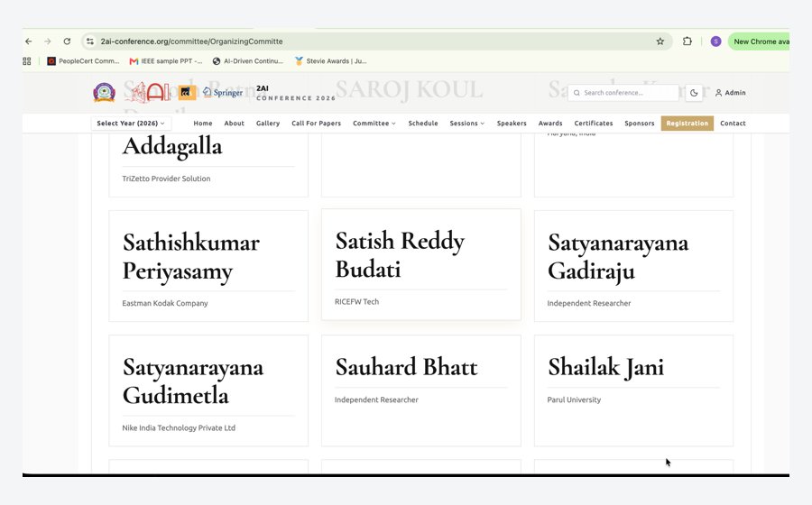Open the Contact menu item
Viewport: 812px width, 505px height.
733,124
